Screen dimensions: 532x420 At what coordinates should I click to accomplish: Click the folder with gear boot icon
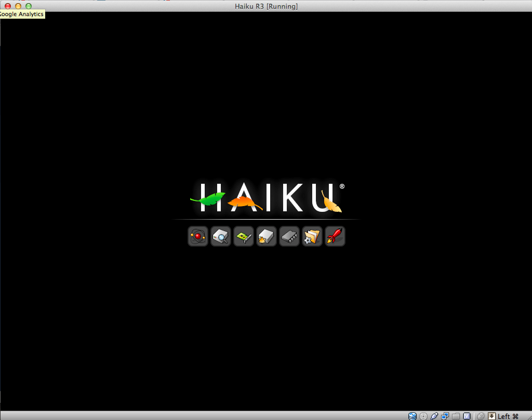[x=312, y=237]
